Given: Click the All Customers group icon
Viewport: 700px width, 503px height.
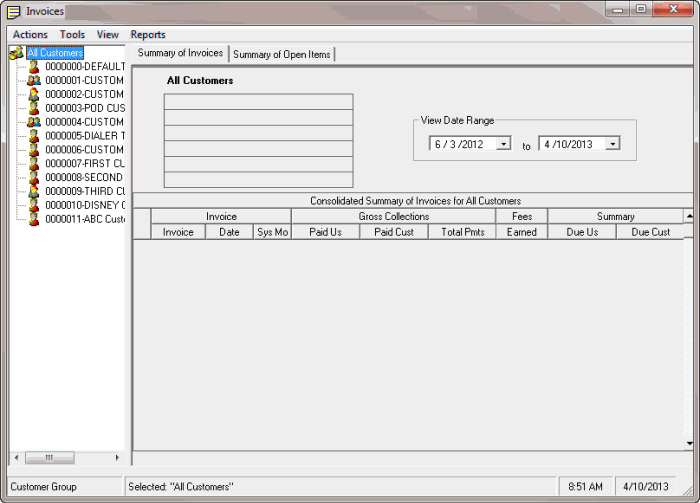Looking at the screenshot, I should tap(16, 53).
